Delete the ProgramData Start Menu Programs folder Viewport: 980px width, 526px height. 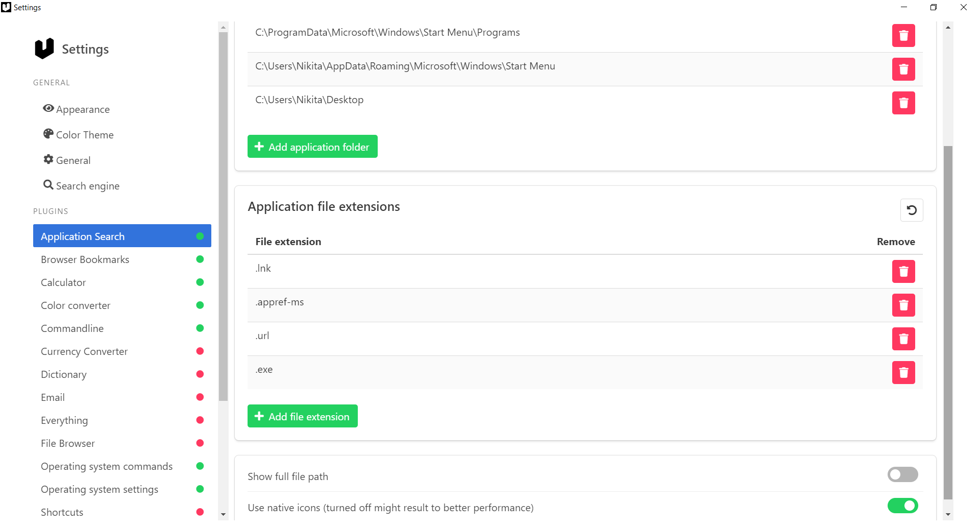tap(903, 36)
